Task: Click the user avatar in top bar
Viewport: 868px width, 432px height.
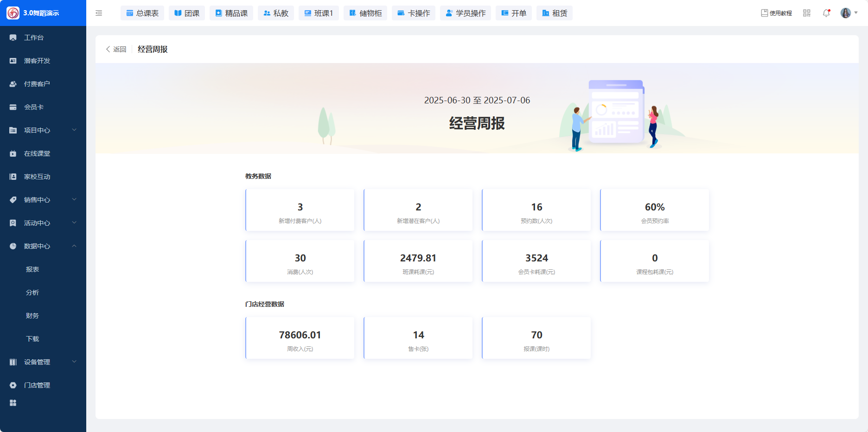Action: tap(845, 13)
